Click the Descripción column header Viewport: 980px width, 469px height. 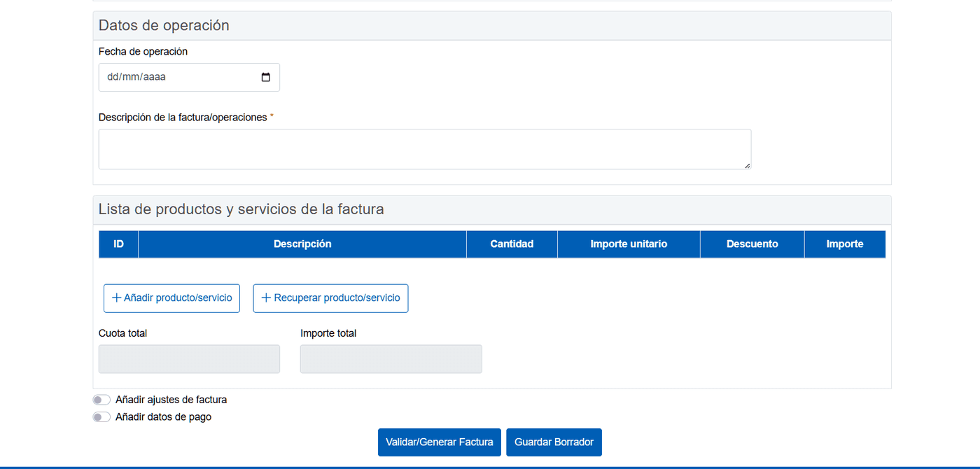[x=302, y=244]
